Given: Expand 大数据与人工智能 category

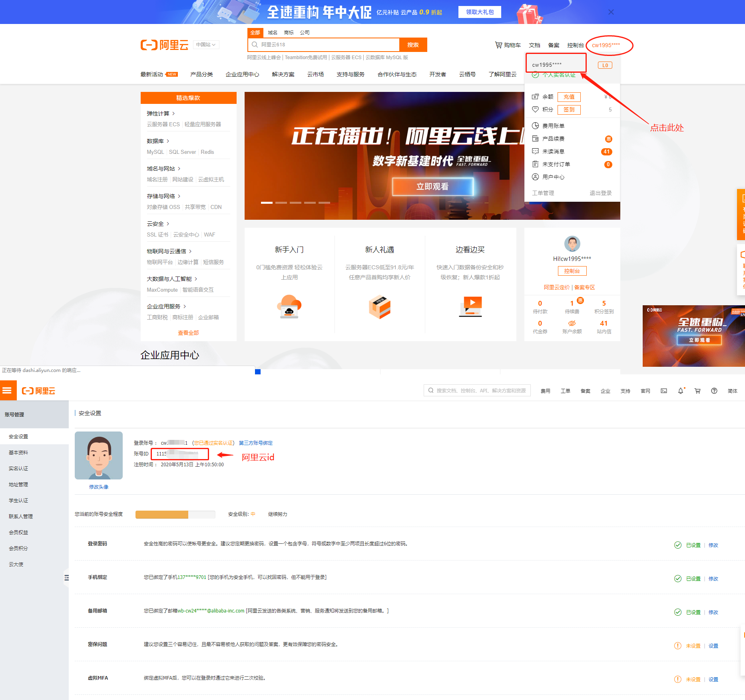Looking at the screenshot, I should tap(172, 279).
